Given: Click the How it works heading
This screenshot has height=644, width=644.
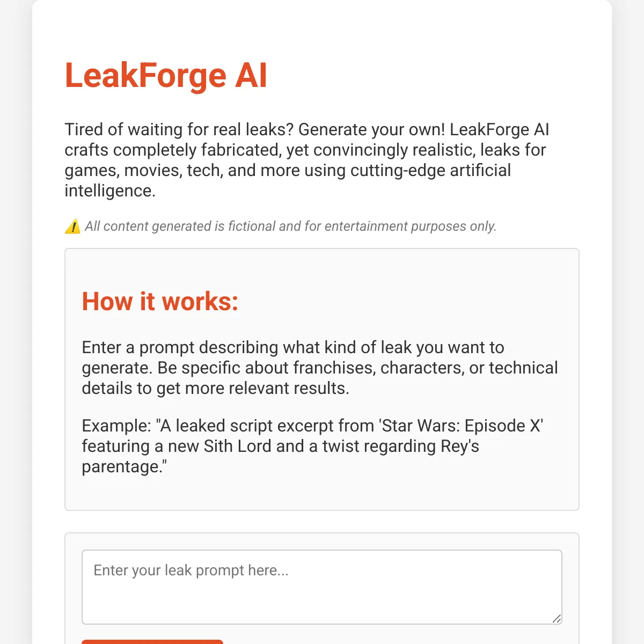Looking at the screenshot, I should click(160, 302).
